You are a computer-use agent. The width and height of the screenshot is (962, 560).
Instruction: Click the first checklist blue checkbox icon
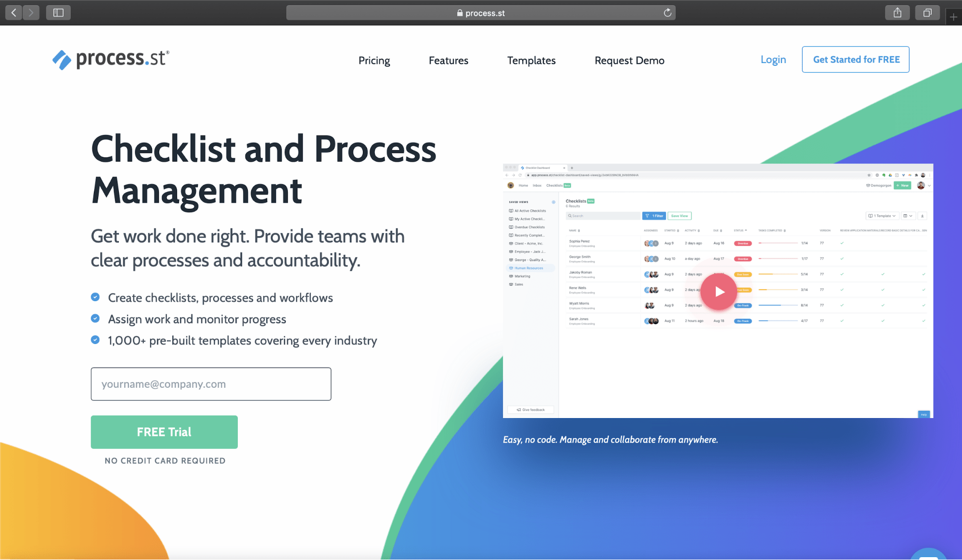(96, 297)
